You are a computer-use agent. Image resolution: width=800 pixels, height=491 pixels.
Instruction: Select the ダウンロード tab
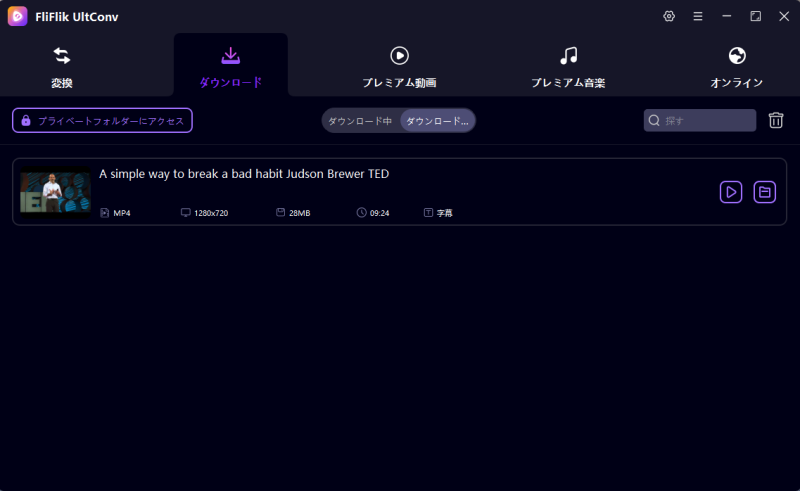tap(231, 67)
